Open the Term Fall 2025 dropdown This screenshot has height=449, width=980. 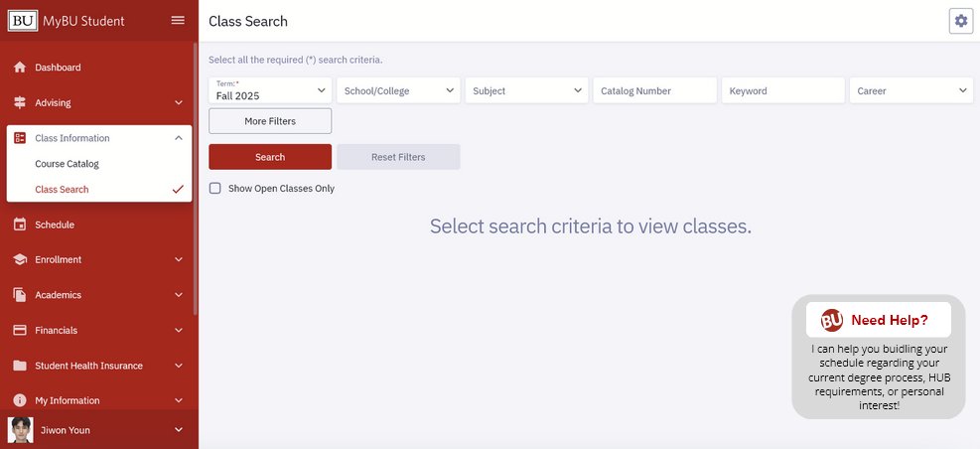(270, 90)
